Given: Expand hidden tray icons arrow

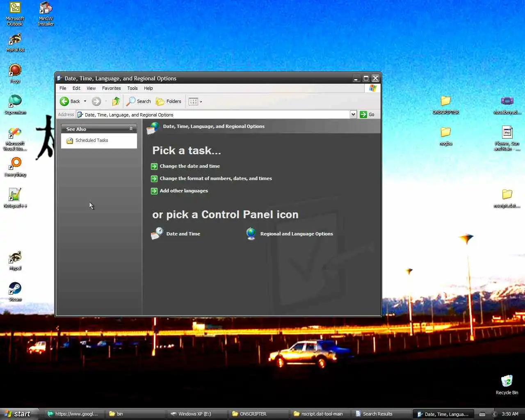Looking at the screenshot, I should pyautogui.click(x=494, y=414).
